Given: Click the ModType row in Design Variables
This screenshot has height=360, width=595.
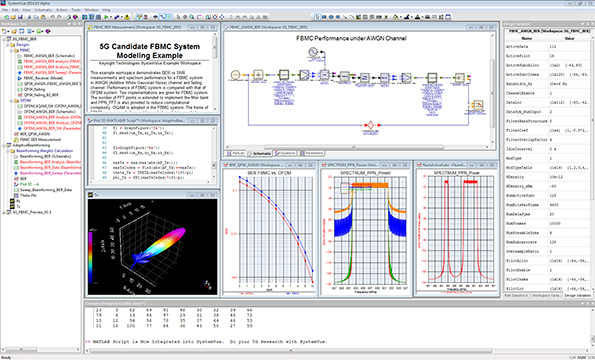Looking at the screenshot, I should pos(547,158).
